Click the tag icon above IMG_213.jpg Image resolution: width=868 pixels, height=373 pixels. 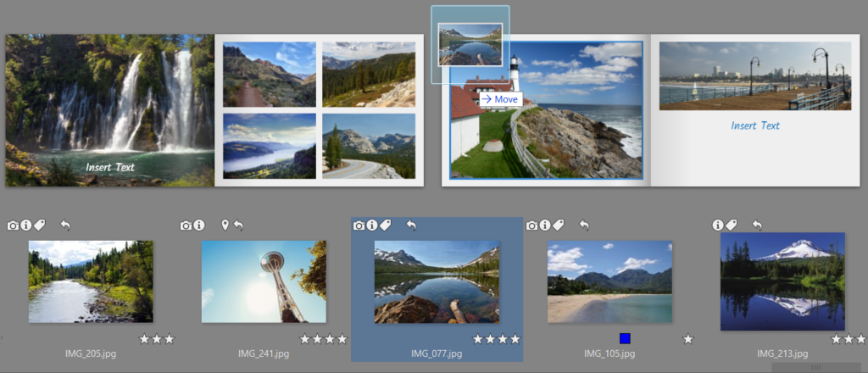[732, 225]
